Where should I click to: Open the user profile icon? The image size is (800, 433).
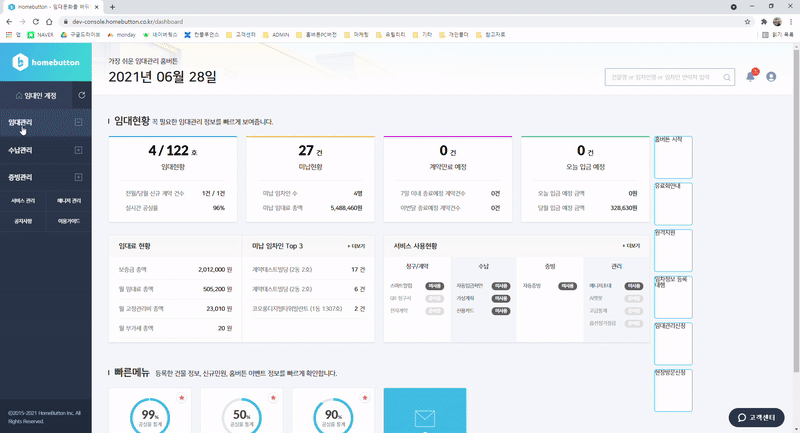pyautogui.click(x=771, y=76)
